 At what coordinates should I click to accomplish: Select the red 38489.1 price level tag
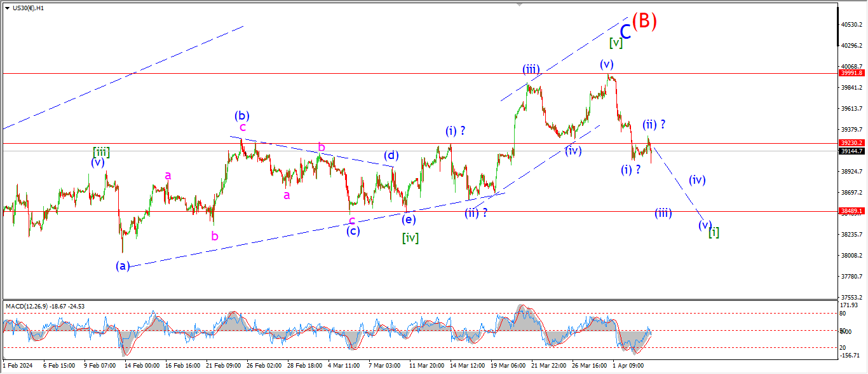[x=851, y=211]
